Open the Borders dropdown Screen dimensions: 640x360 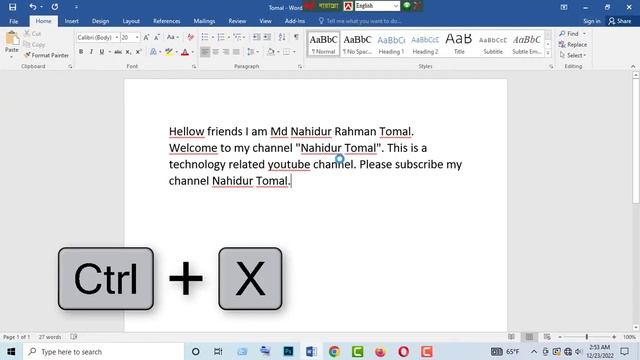pos(294,52)
